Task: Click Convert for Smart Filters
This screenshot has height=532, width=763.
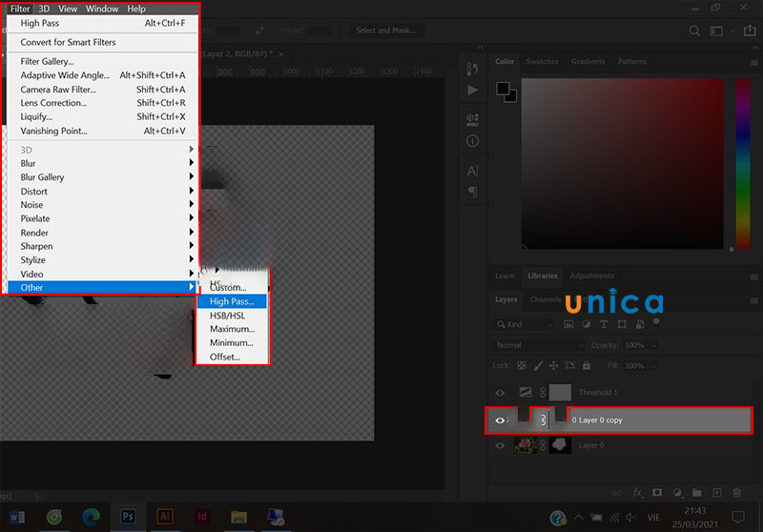Action: coord(69,43)
